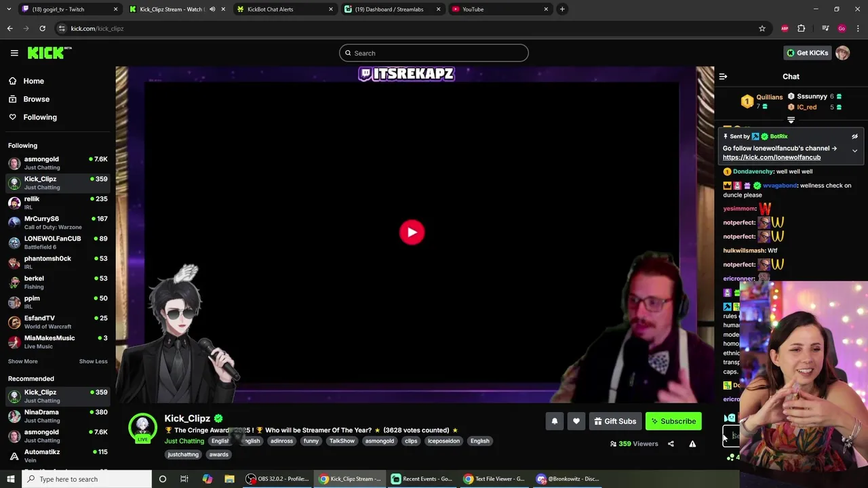The width and height of the screenshot is (868, 488).
Task: Play the stream with the red play button
Action: (x=412, y=232)
